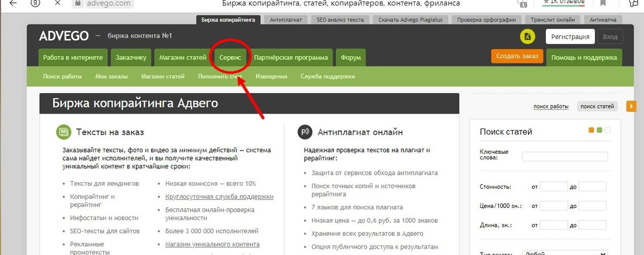Open the Транслит онлайн tab
The width and height of the screenshot is (644, 255).
click(553, 20)
